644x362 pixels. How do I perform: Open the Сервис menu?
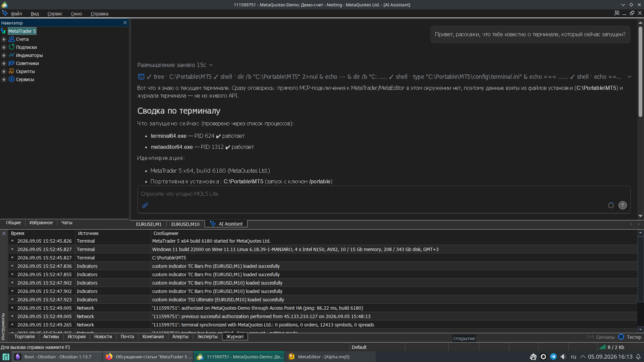[x=55, y=14]
